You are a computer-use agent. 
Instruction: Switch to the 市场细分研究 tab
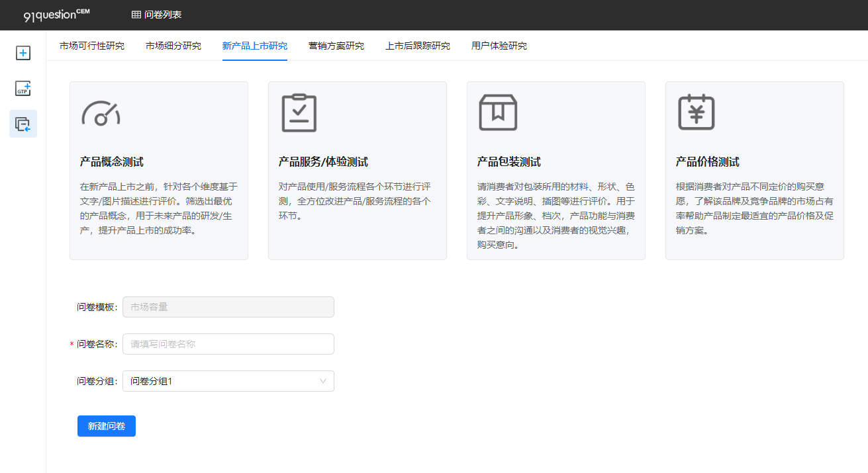[x=173, y=46]
